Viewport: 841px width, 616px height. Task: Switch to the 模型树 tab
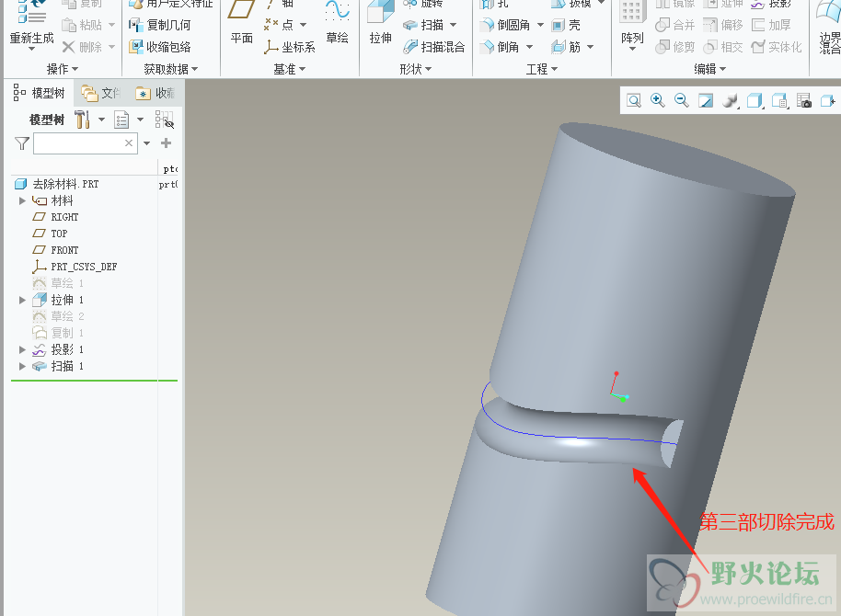point(40,93)
